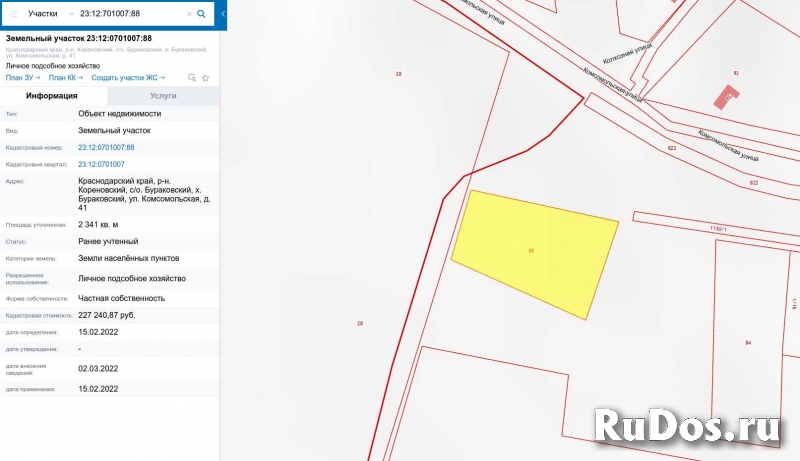The width and height of the screenshot is (800, 461).
Task: Click Создать участок ЖС link
Action: tap(128, 77)
